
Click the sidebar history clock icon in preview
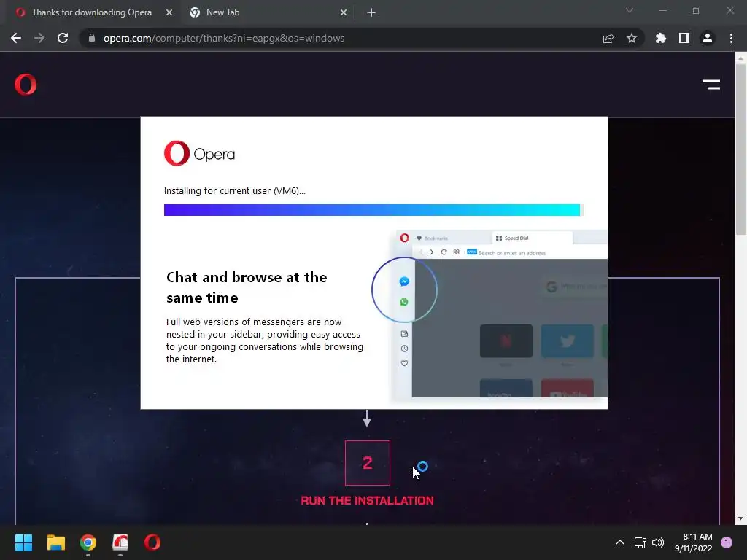click(404, 349)
